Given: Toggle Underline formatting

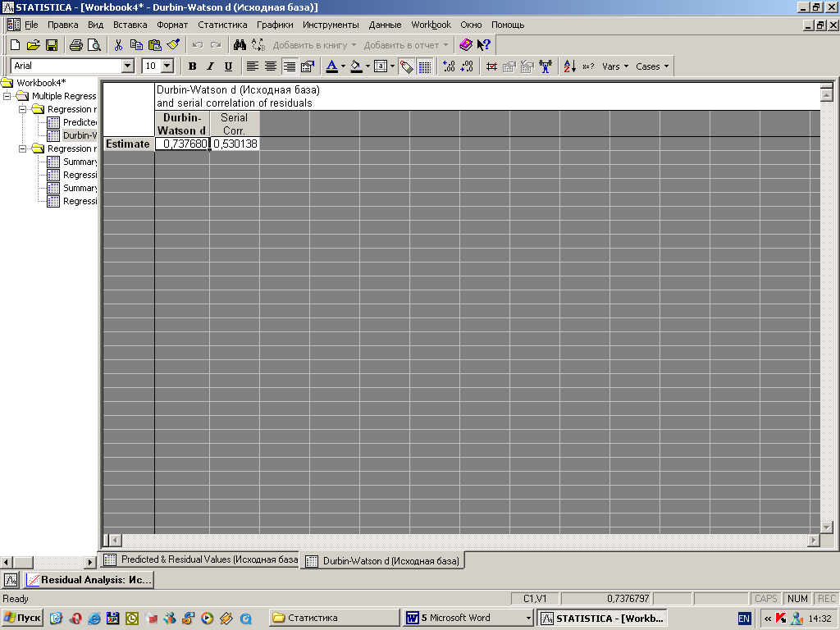Looking at the screenshot, I should coord(228,66).
